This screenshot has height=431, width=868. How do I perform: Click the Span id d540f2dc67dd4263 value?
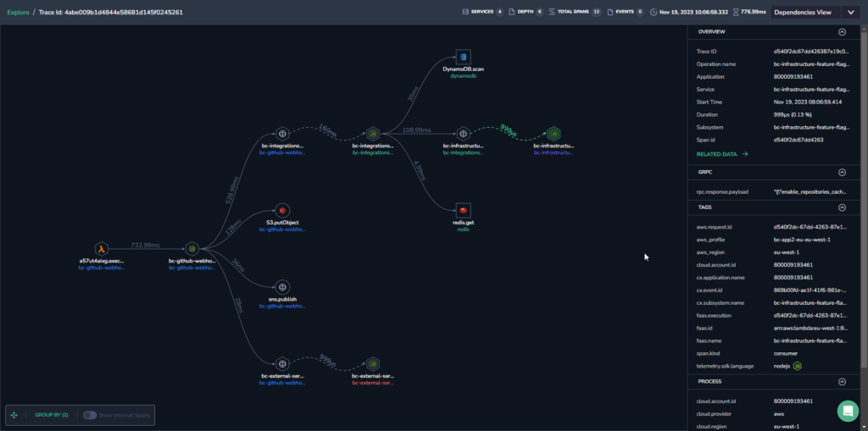coord(798,140)
